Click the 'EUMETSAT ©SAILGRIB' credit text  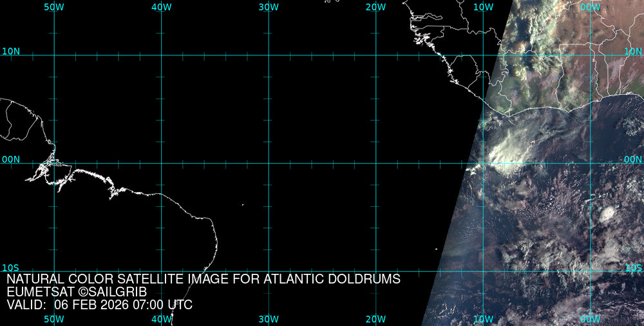[x=77, y=292]
